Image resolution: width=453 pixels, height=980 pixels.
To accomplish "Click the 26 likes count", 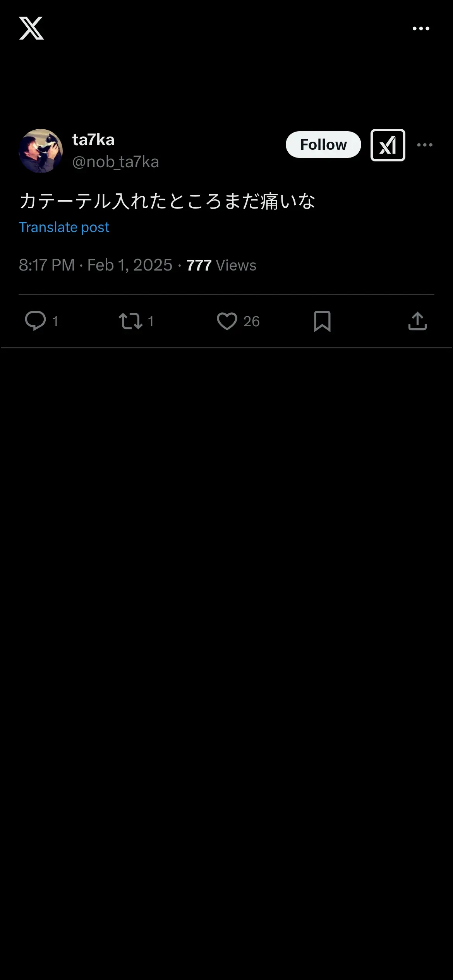I will tap(251, 321).
